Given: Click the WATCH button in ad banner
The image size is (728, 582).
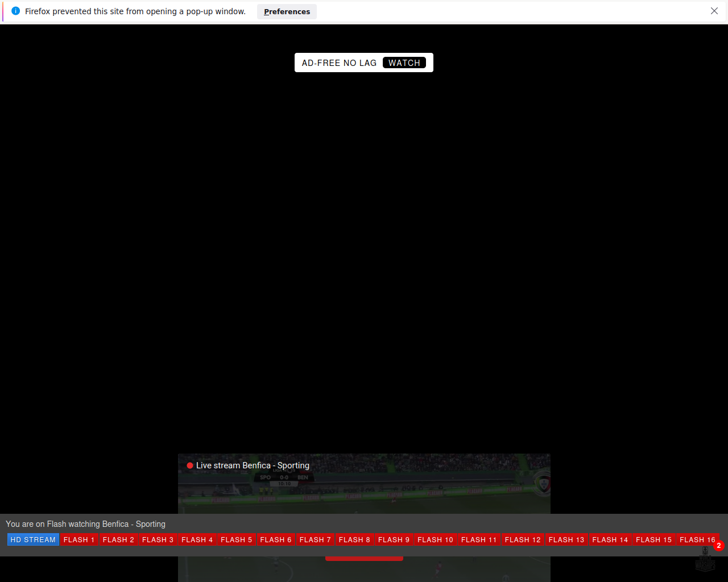Looking at the screenshot, I should (404, 63).
